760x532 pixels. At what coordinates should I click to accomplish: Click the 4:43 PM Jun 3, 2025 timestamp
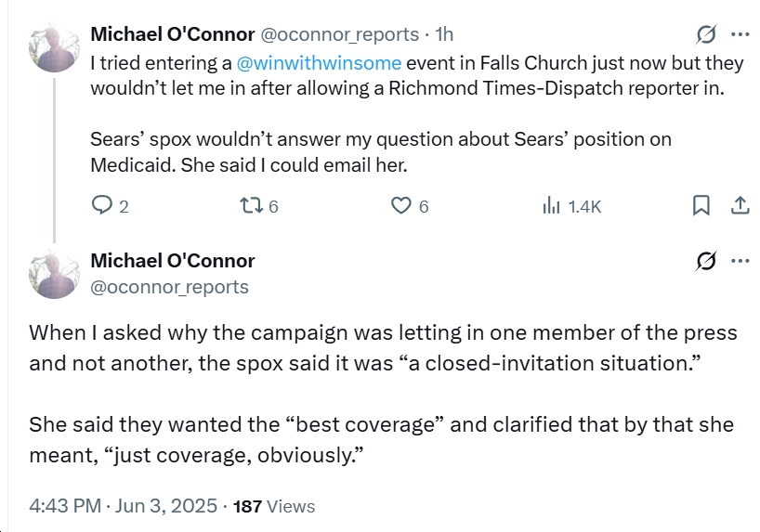(x=124, y=506)
